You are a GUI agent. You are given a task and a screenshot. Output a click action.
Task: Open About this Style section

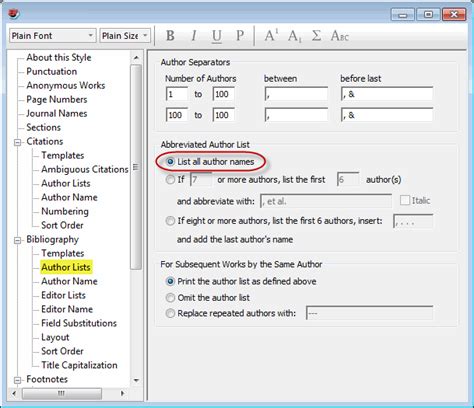[x=59, y=57]
